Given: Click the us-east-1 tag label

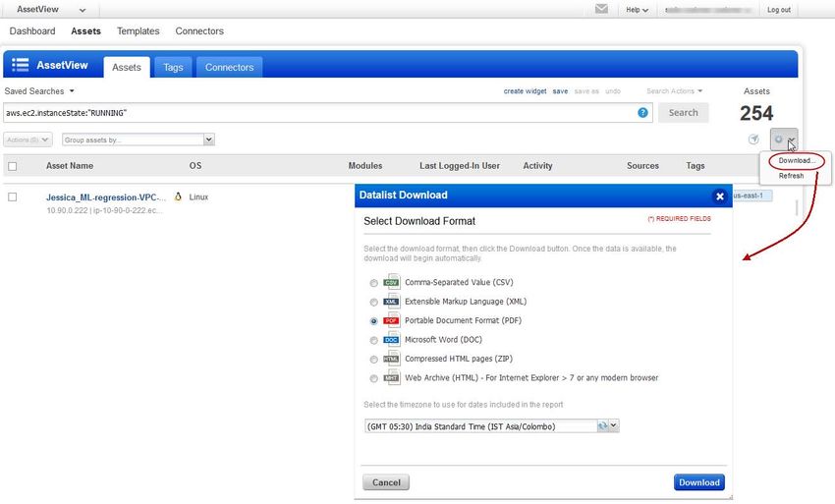Looking at the screenshot, I should coord(751,196).
